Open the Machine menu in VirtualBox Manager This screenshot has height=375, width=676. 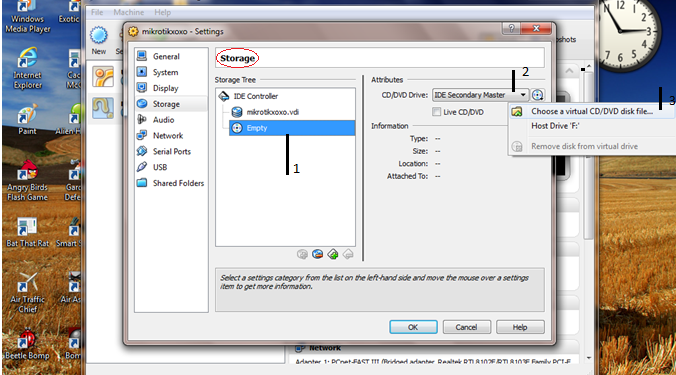click(128, 12)
